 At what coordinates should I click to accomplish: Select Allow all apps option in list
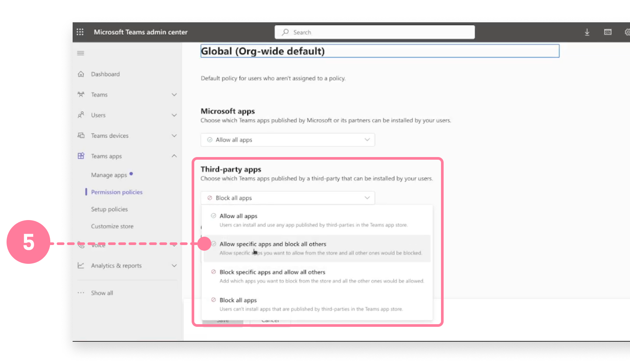(317, 220)
